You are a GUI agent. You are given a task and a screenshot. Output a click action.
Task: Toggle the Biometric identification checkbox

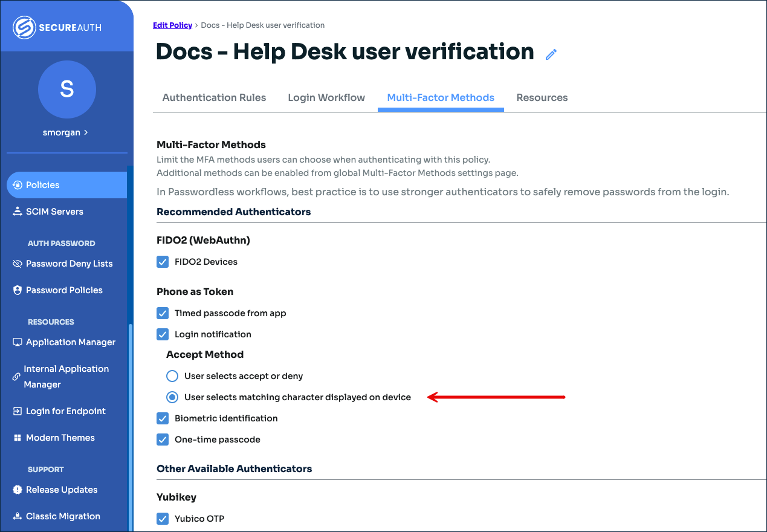coord(163,418)
